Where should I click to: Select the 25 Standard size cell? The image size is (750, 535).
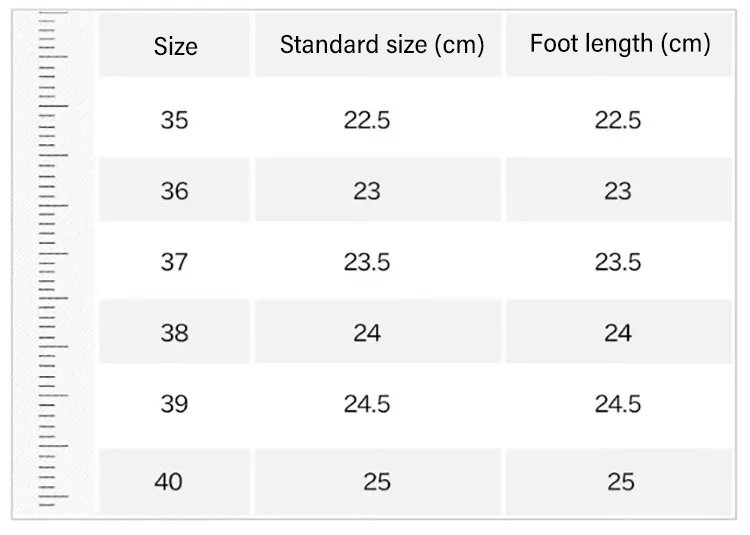pos(377,482)
